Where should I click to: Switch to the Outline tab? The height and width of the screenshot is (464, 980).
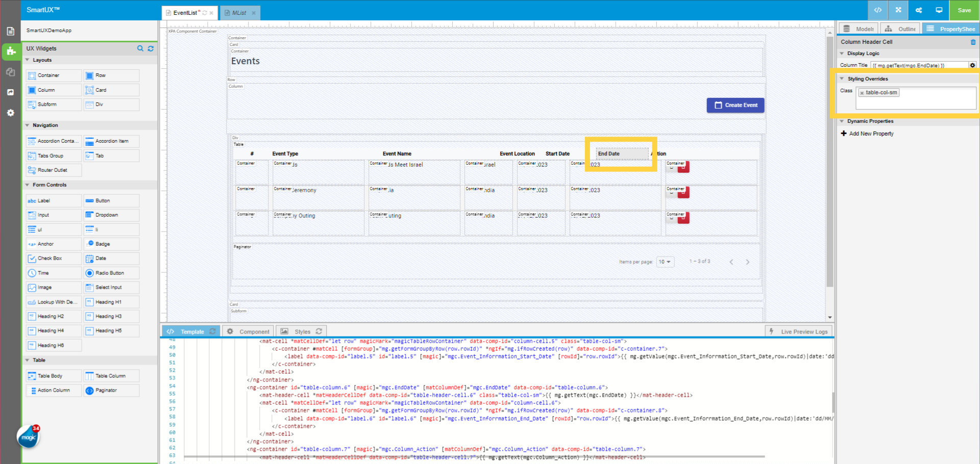coord(900,29)
